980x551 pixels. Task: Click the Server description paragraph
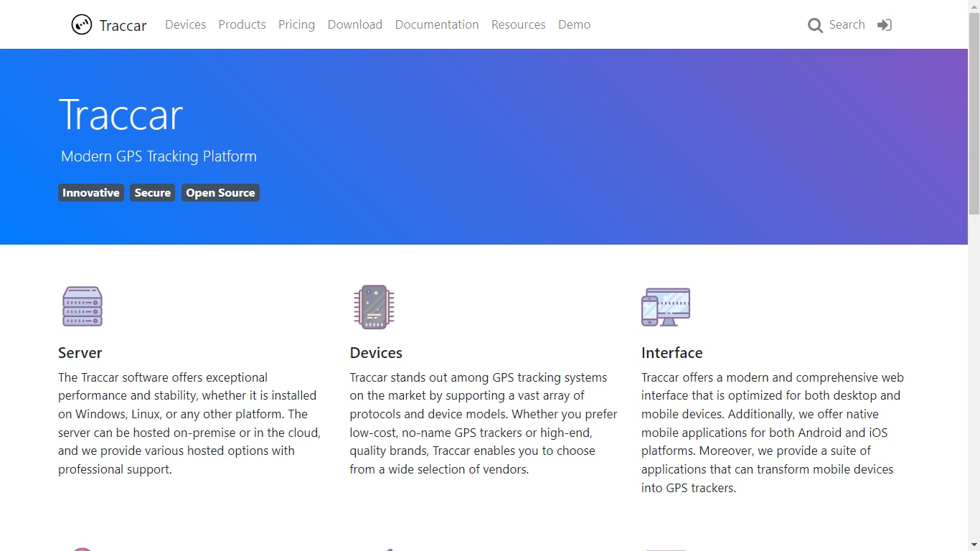(189, 423)
